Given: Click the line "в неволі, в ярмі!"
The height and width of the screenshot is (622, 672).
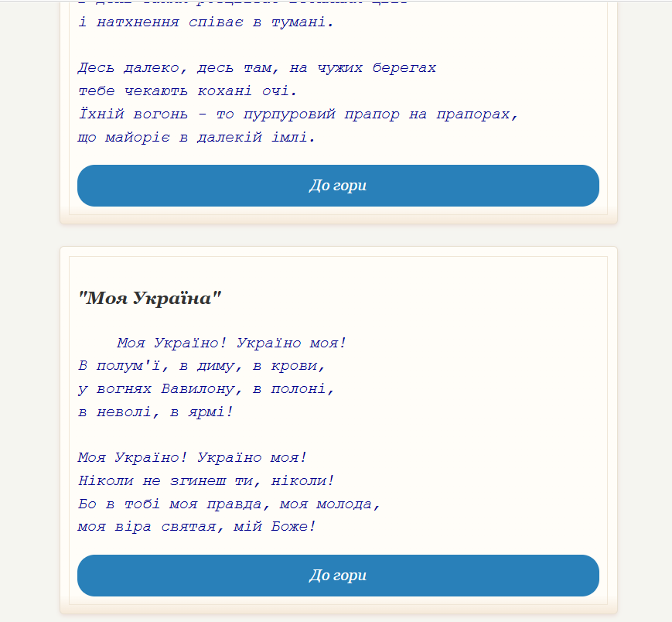Looking at the screenshot, I should (155, 412).
